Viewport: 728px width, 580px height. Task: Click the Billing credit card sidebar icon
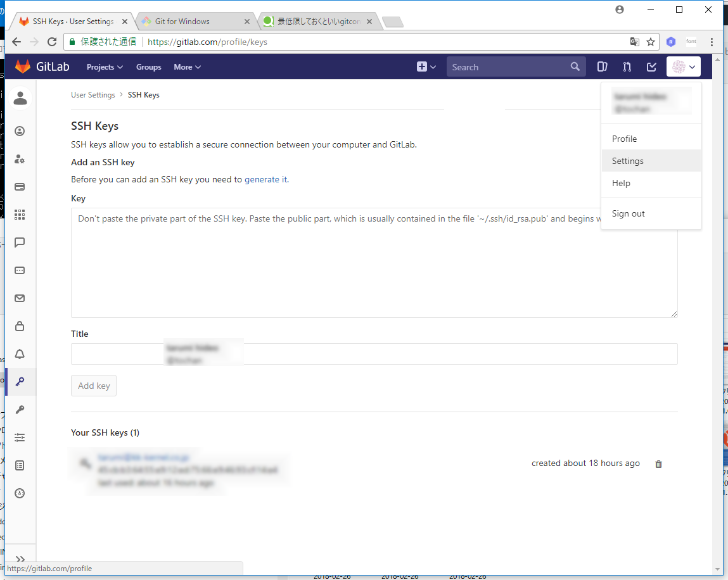(x=20, y=187)
